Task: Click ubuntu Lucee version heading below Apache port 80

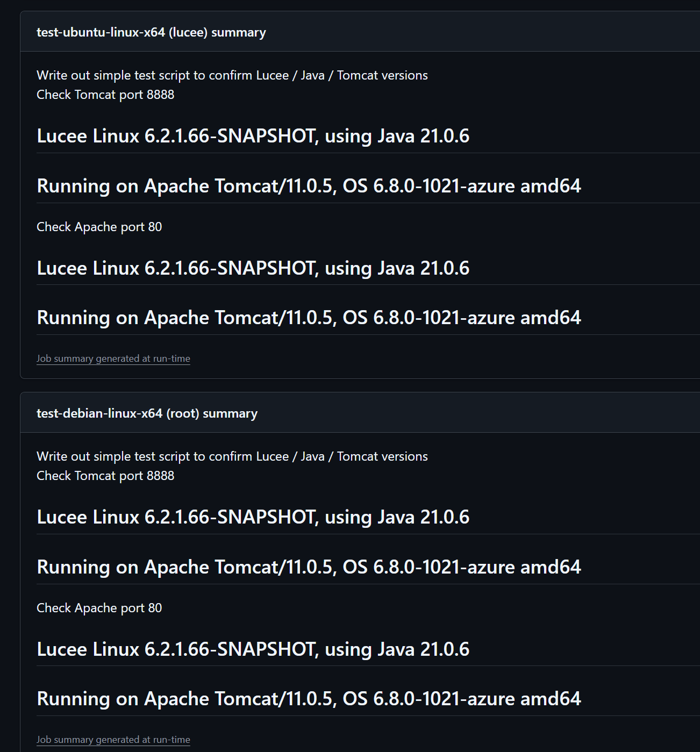Action: pyautogui.click(x=253, y=268)
